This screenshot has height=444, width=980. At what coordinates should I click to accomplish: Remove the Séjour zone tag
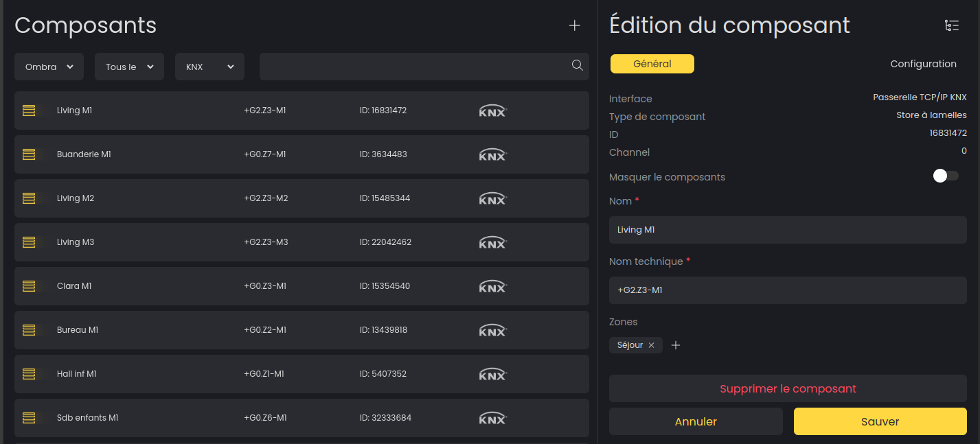651,345
